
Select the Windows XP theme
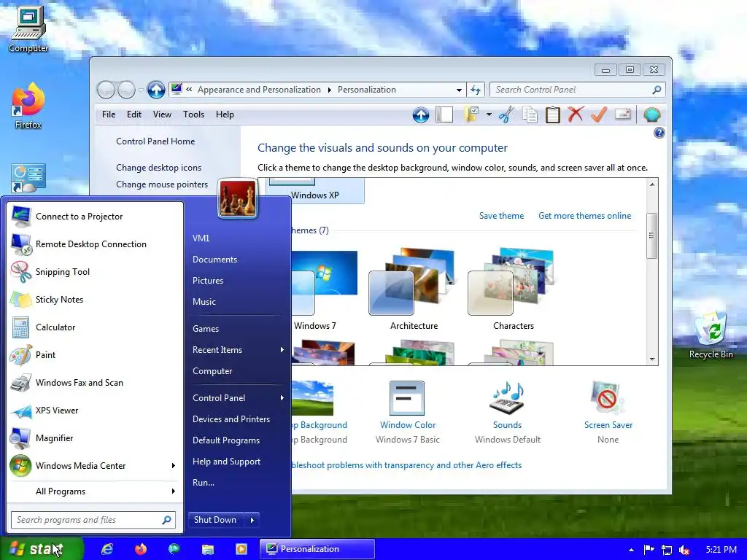pos(315,190)
